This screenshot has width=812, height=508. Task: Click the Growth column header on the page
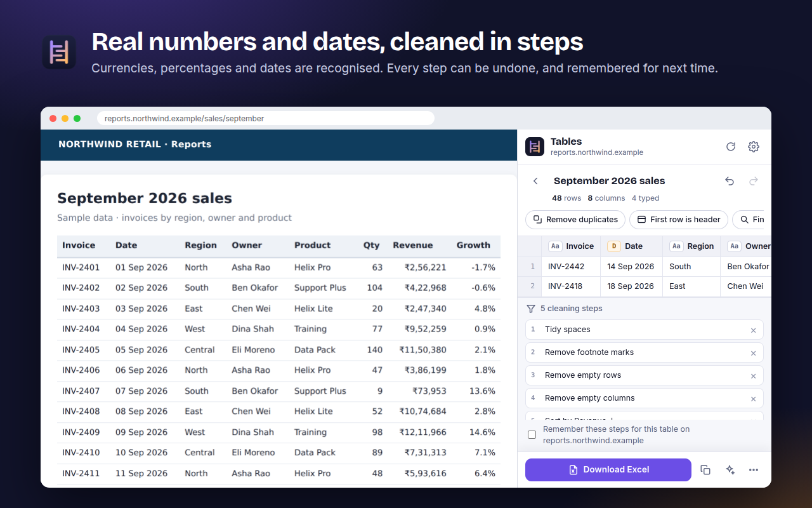(473, 245)
